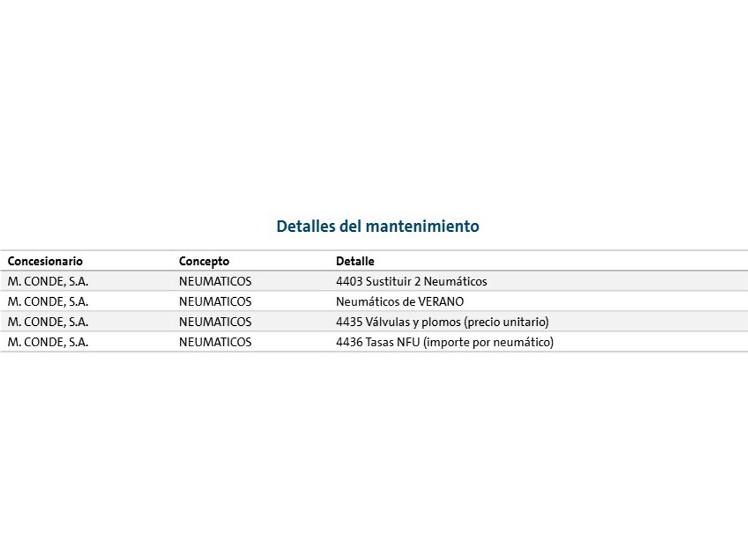The image size is (748, 560).
Task: Click the code number 4435
Action: point(349,322)
